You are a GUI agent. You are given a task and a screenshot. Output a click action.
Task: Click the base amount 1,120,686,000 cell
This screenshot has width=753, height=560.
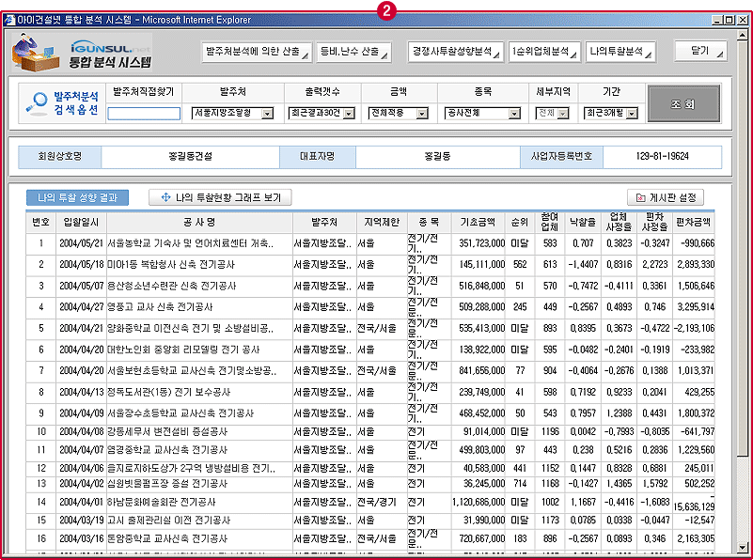478,503
